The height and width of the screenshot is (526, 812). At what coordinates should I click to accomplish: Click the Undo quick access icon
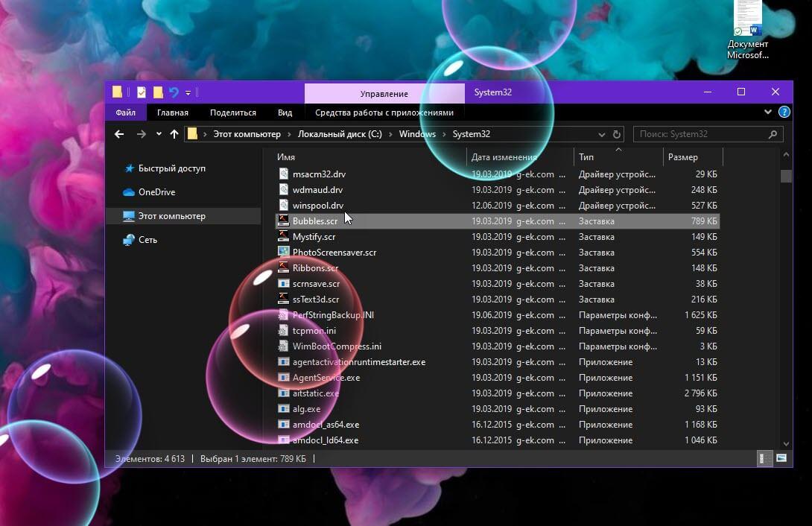[x=174, y=92]
